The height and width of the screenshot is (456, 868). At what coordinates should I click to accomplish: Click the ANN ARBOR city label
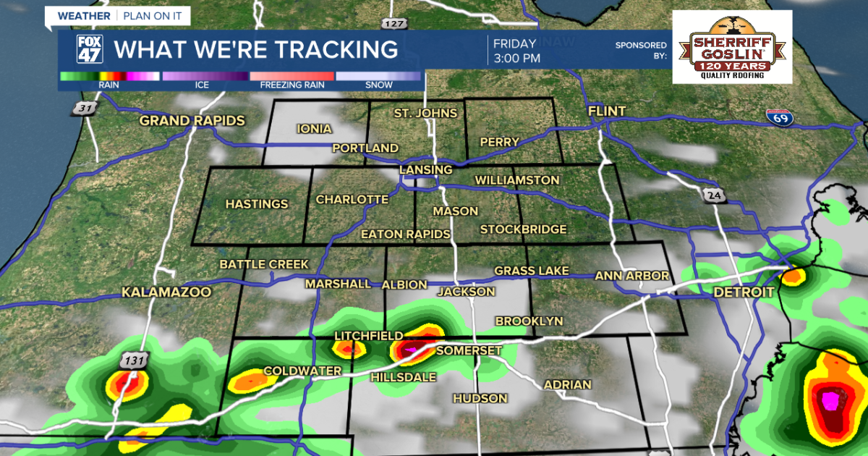[632, 276]
